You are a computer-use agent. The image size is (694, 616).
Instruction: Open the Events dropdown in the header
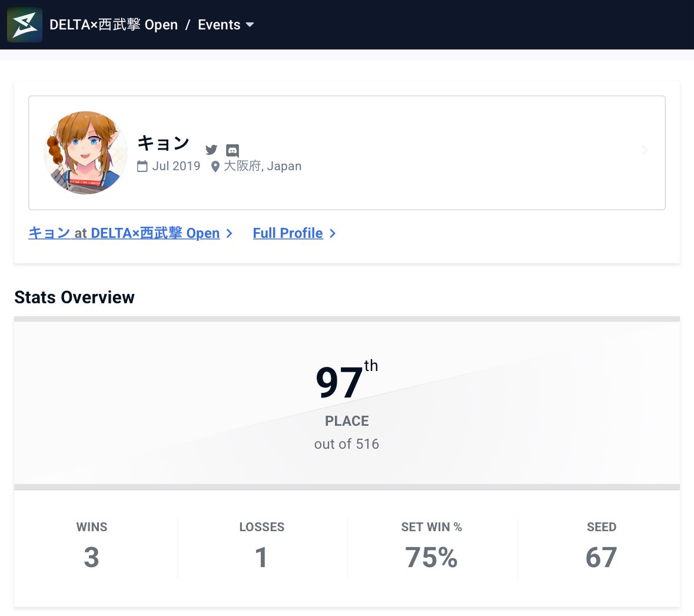(250, 25)
